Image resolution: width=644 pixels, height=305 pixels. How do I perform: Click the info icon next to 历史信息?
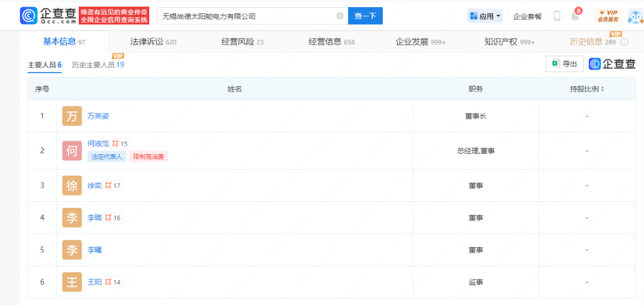click(x=624, y=42)
